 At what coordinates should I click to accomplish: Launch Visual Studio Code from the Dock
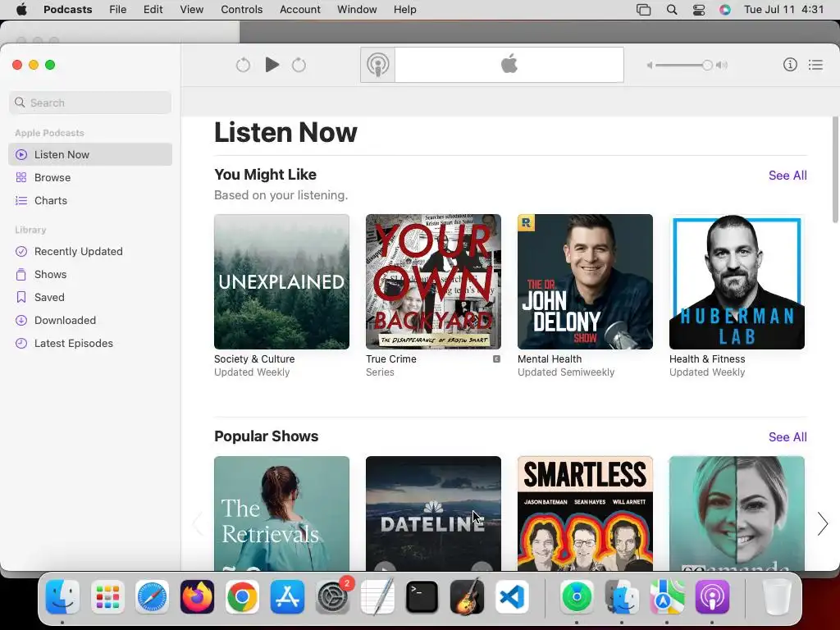click(512, 597)
